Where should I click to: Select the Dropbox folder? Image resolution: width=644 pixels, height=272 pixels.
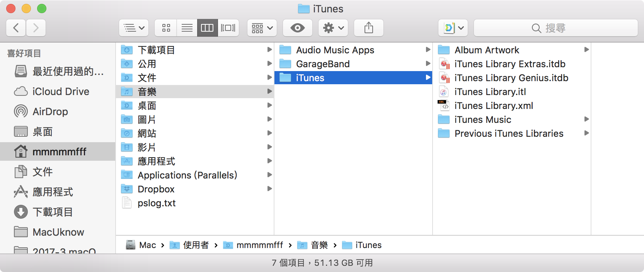(x=195, y=189)
